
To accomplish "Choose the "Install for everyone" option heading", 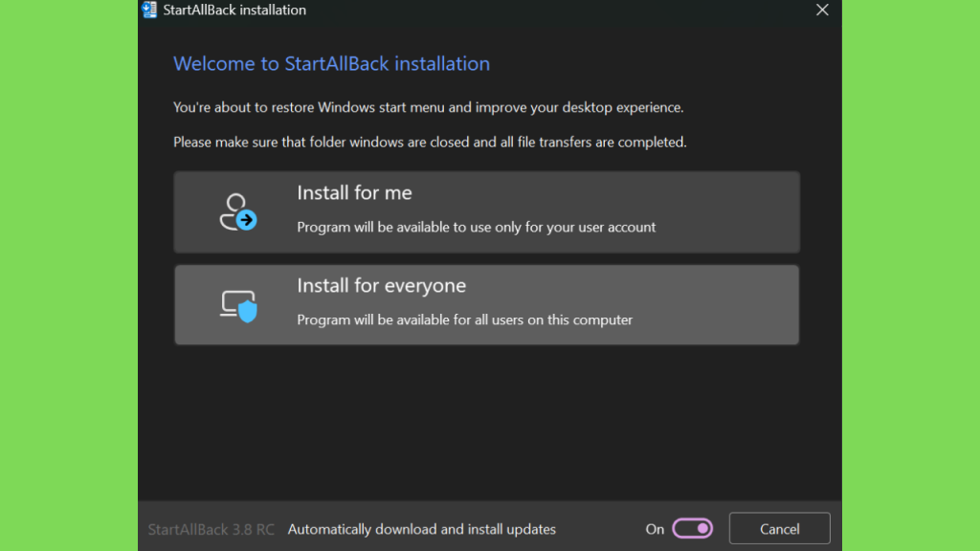I will [x=381, y=285].
